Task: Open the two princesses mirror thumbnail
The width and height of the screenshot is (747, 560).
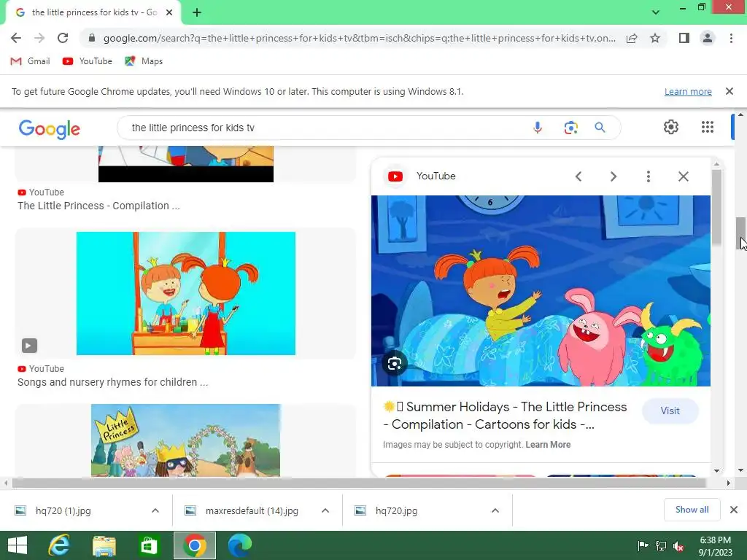Action: (x=186, y=293)
